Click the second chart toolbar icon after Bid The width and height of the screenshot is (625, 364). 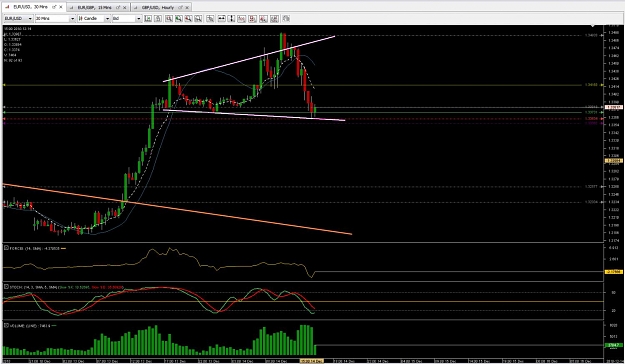(158, 18)
